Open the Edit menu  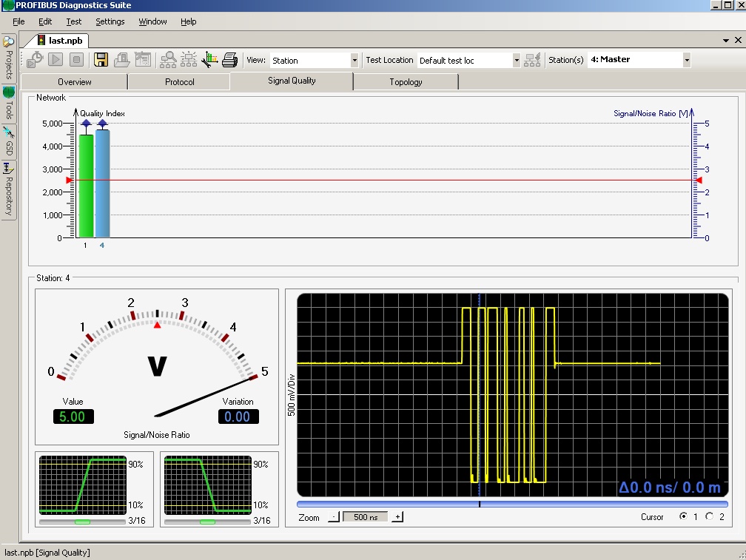click(45, 21)
